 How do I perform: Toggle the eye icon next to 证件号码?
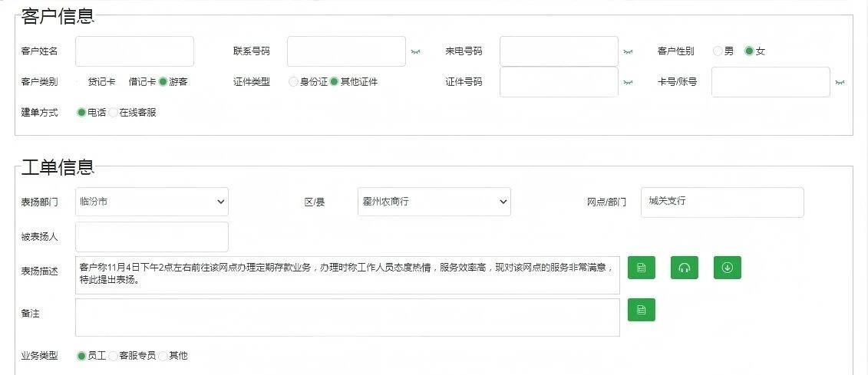[628, 82]
